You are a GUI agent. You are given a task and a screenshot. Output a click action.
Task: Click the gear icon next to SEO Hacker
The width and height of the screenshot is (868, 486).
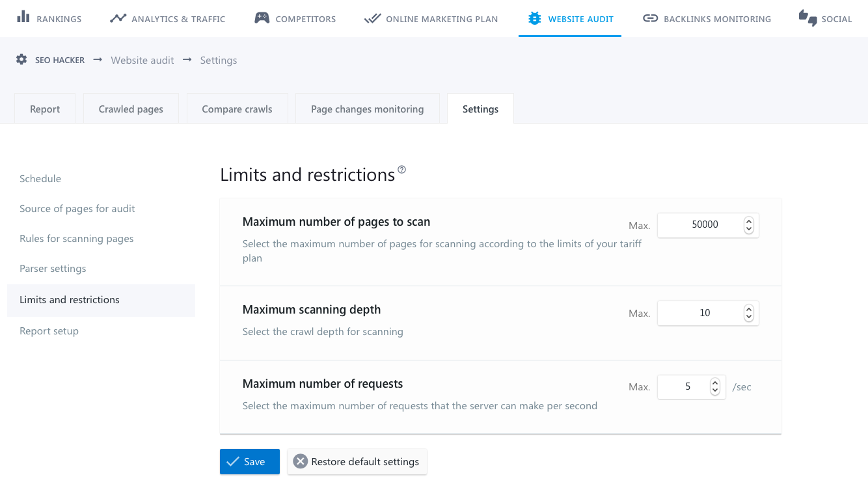coord(21,60)
